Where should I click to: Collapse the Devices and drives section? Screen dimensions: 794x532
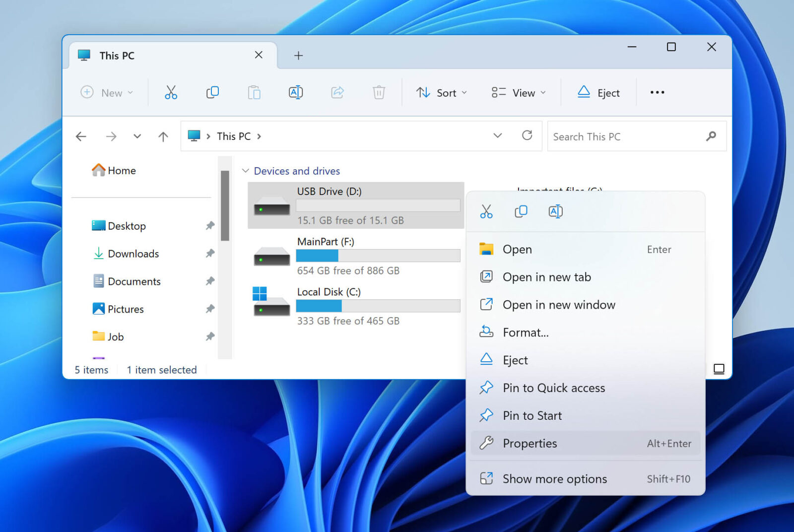(x=246, y=171)
